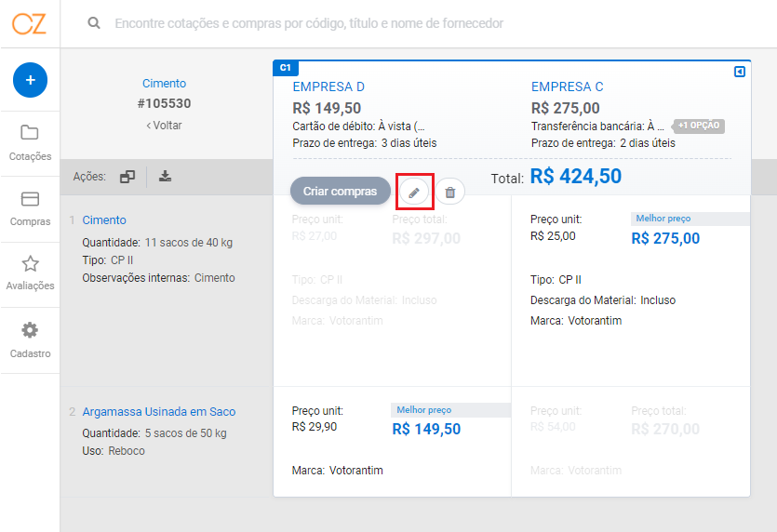777x532 pixels.
Task: Focus the search quotations input field
Action: (309, 23)
